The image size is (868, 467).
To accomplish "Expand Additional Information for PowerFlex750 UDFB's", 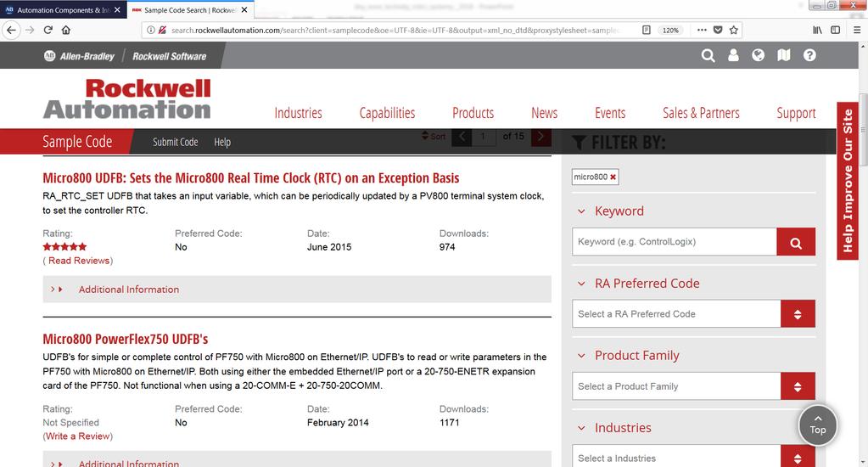I will coord(297,460).
